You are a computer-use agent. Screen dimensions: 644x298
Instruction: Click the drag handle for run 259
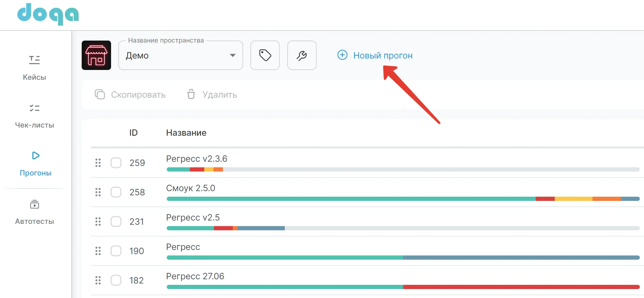pos(98,163)
